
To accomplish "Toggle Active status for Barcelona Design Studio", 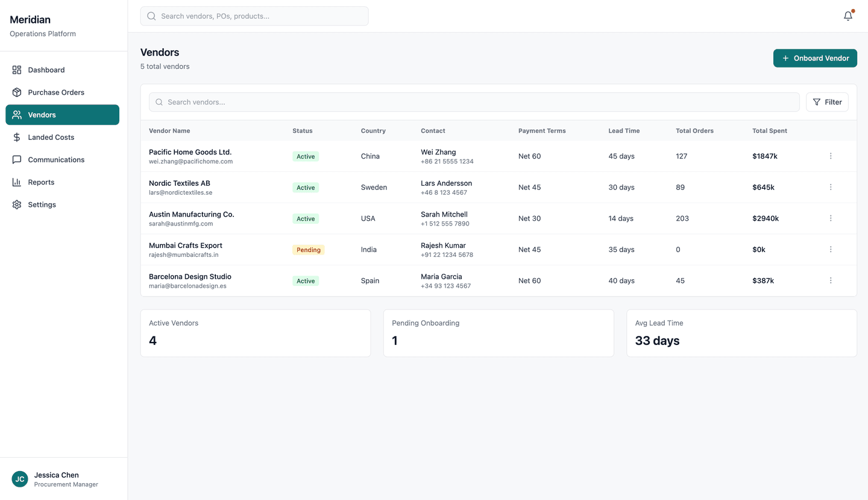I will point(305,280).
